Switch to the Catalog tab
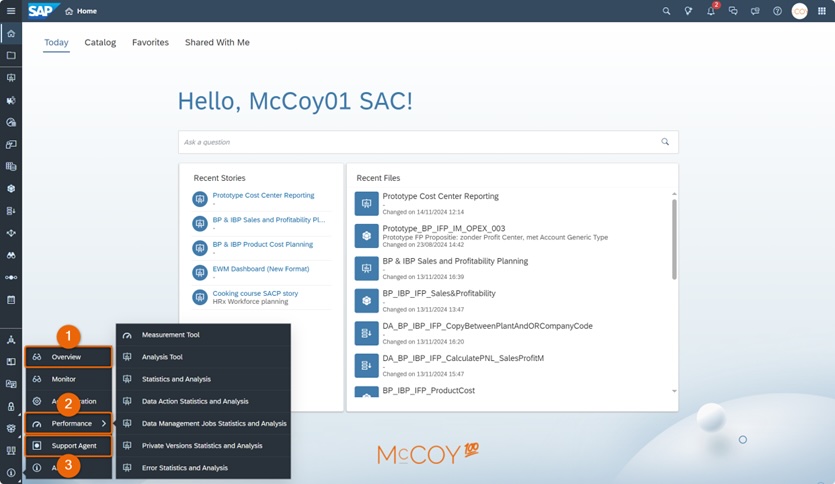835x484 pixels. (x=100, y=42)
